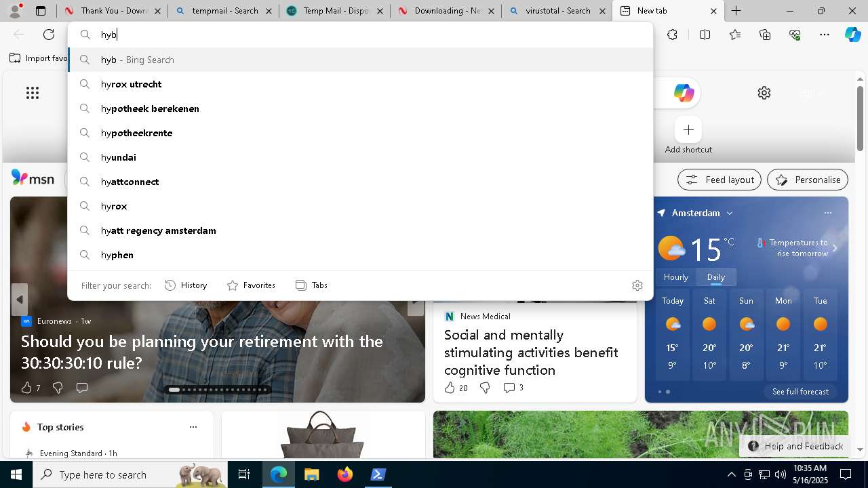Image resolution: width=868 pixels, height=488 pixels.
Task: Select the hyb - Bing Search suggestion
Action: (x=360, y=60)
